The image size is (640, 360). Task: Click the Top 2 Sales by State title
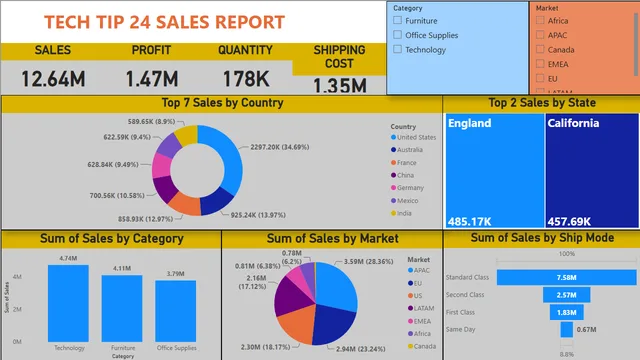pos(542,102)
